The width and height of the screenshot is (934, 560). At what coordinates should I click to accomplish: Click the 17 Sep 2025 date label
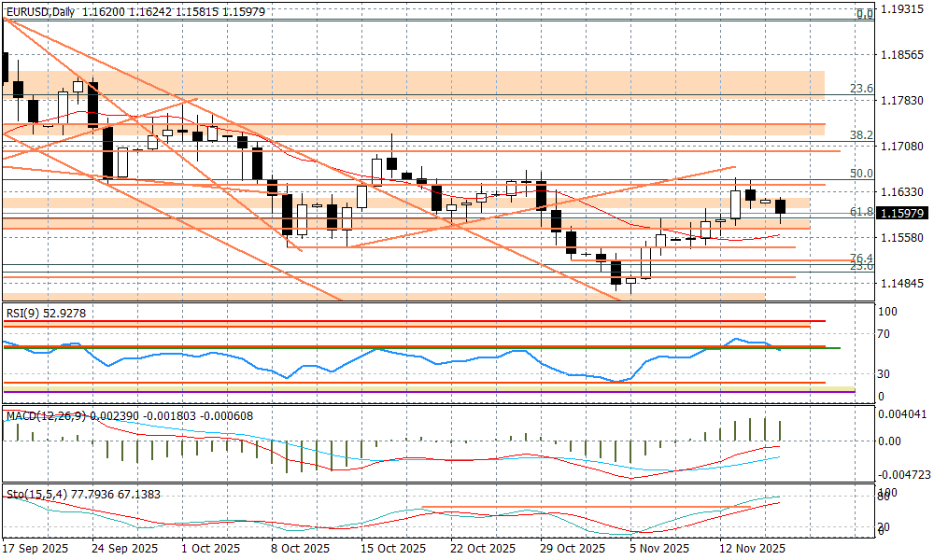[x=35, y=549]
